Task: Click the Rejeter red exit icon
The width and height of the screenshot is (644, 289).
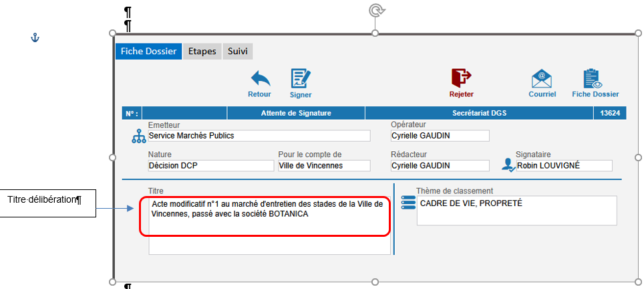Action: [461, 78]
